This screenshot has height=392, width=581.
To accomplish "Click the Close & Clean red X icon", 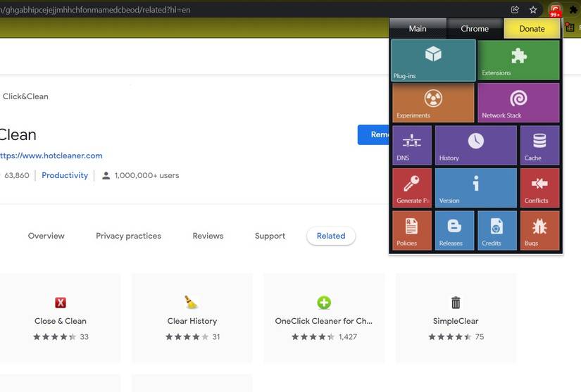I will click(x=61, y=303).
